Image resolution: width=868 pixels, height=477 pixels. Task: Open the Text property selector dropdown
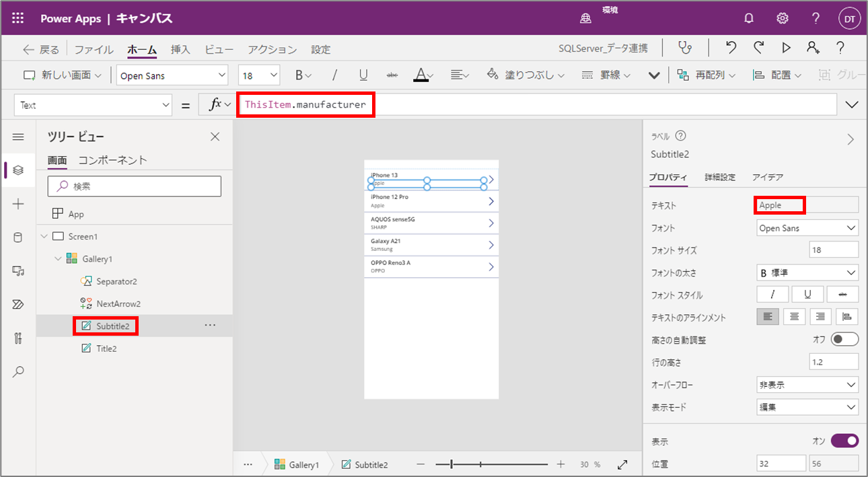[x=93, y=105]
